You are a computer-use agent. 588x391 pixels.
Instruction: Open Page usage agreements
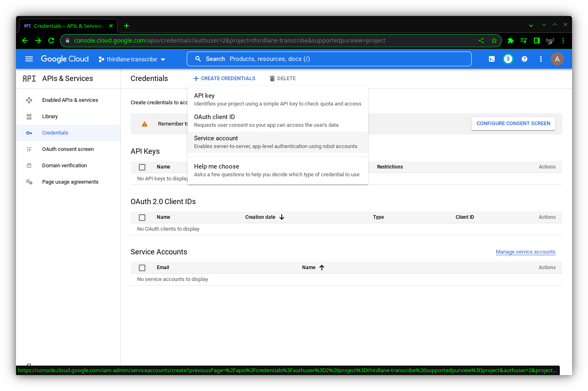click(x=70, y=182)
